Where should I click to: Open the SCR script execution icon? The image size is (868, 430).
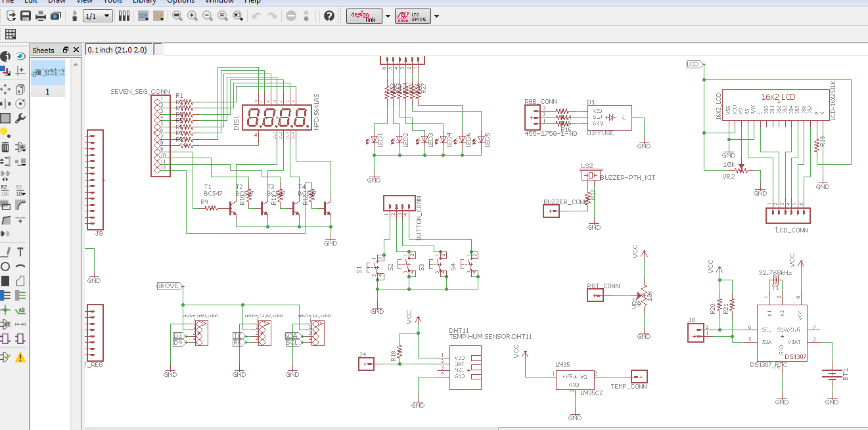(x=145, y=15)
